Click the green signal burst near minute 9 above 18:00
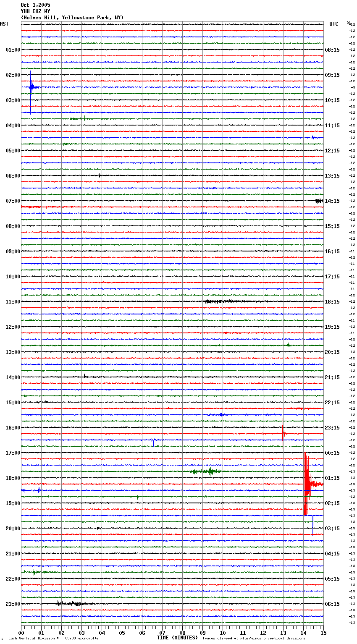 [x=208, y=471]
